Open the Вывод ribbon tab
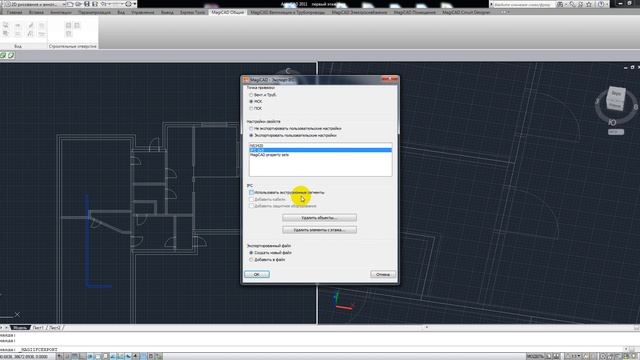Image resolution: width=640 pixels, height=360 pixels. tap(167, 12)
